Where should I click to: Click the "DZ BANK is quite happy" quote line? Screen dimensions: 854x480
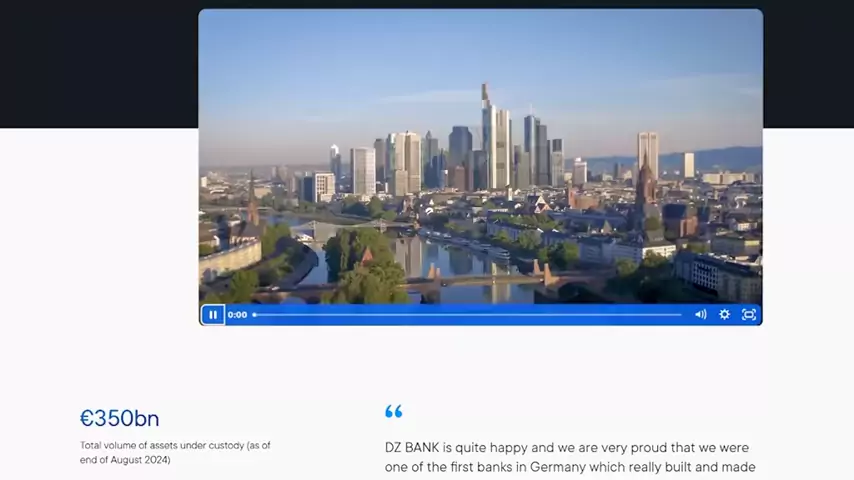point(566,448)
